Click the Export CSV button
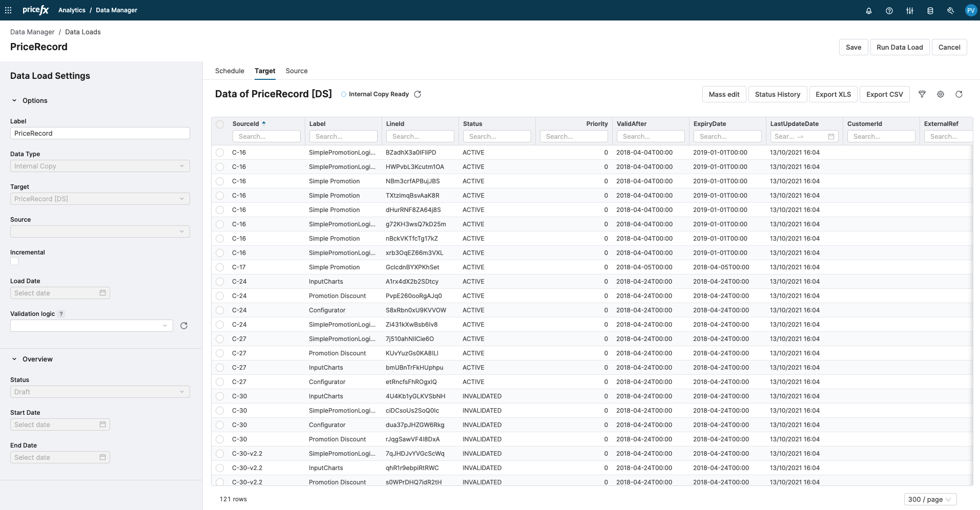Viewport: 980px width, 510px height. point(884,95)
